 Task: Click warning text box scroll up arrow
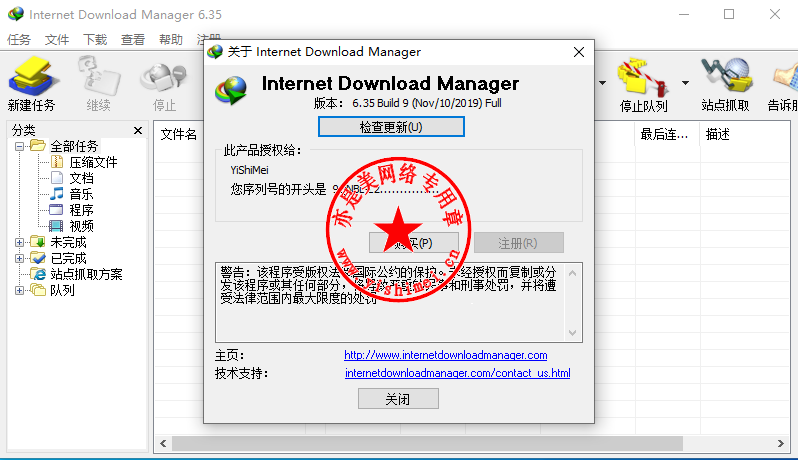point(573,273)
